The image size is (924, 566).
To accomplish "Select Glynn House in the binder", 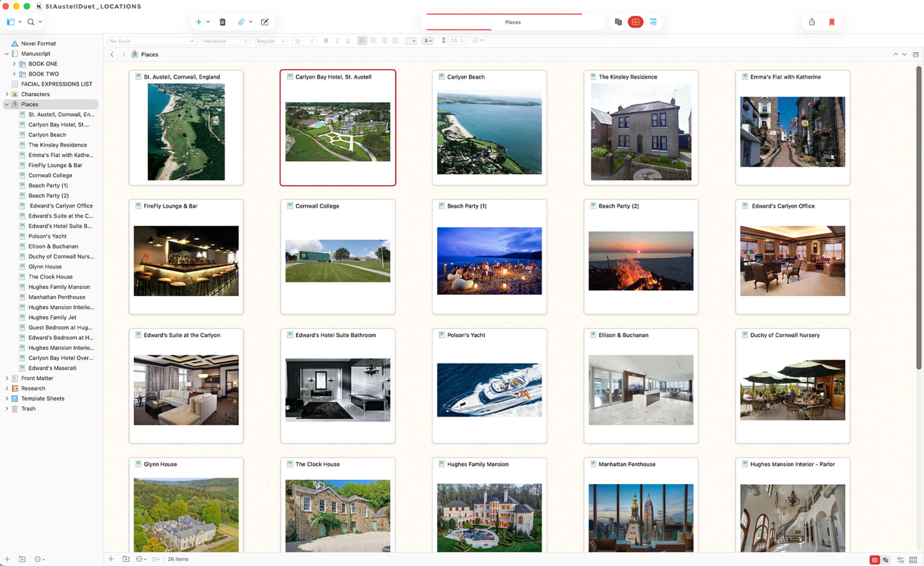I will tap(45, 267).
